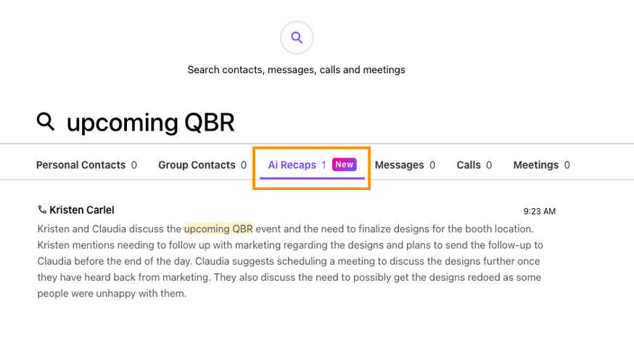
Task: Click the circled purple search icon
Action: pos(297,38)
